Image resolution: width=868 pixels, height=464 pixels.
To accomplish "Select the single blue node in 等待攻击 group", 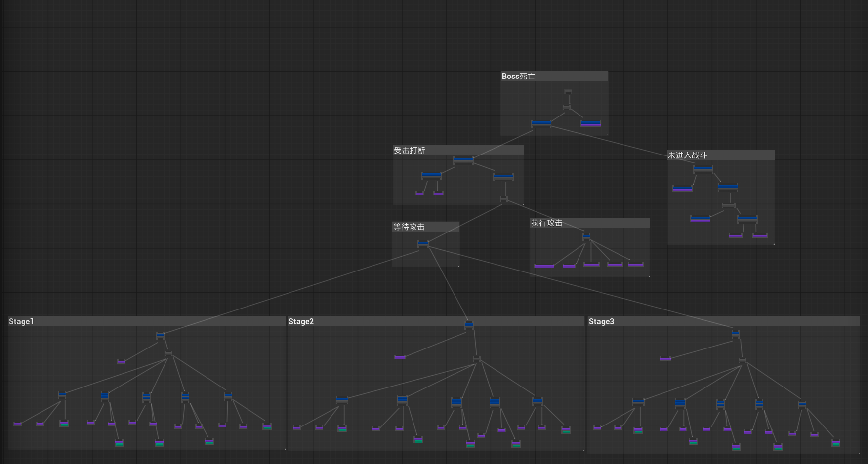I will [x=423, y=243].
